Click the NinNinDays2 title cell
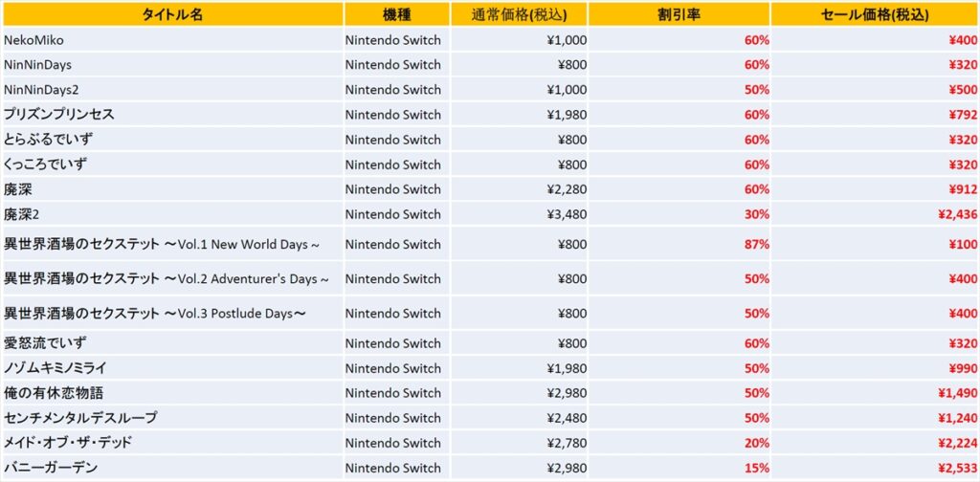The image size is (980, 482). 173,90
